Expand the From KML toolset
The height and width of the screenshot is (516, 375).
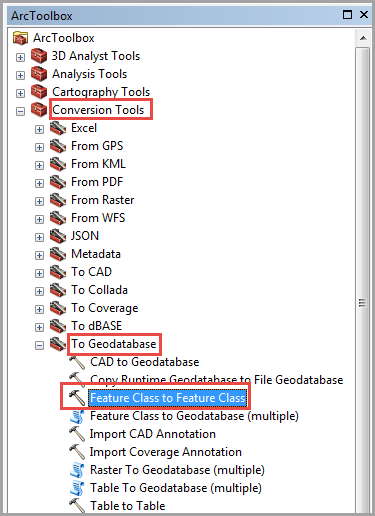pyautogui.click(x=39, y=165)
